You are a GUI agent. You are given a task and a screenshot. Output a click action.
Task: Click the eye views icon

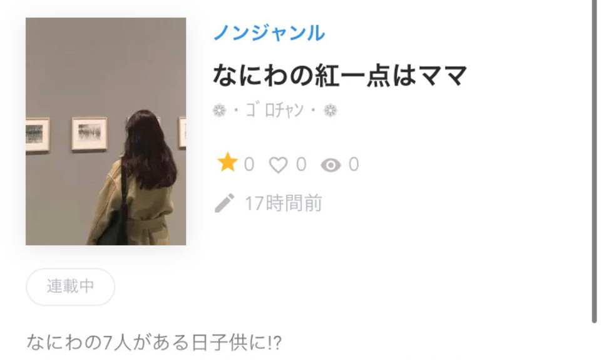pyautogui.click(x=331, y=165)
